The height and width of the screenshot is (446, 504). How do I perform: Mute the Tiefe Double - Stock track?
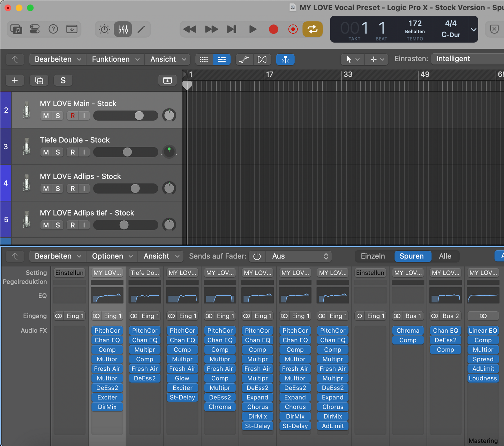click(x=46, y=152)
